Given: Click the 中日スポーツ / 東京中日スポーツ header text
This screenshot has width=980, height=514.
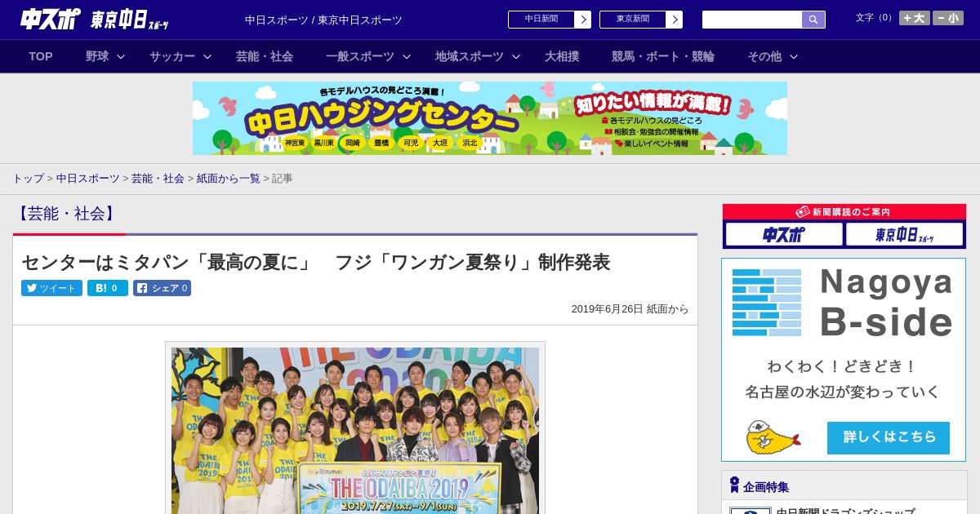Looking at the screenshot, I should click(323, 20).
